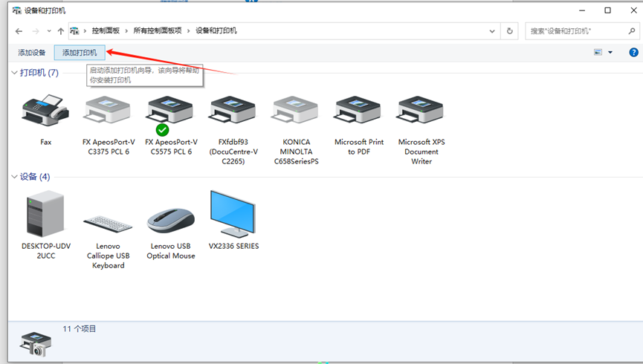
Task: Select FX ApeosPort-V C3375 PCL 6 printer
Action: coord(109,111)
